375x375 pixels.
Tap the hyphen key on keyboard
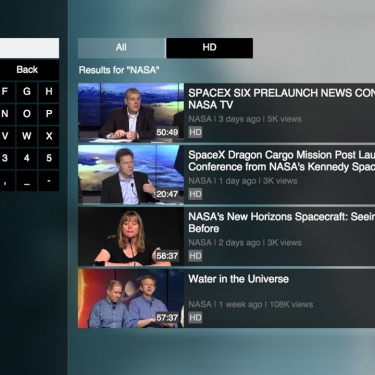click(49, 181)
